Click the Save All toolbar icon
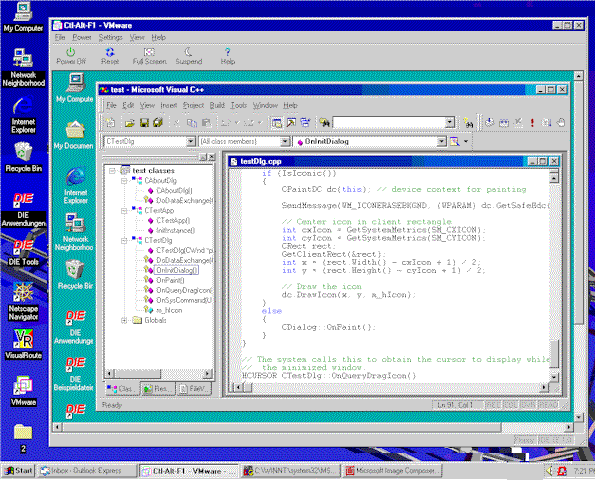The height and width of the screenshot is (480, 595). [158, 123]
